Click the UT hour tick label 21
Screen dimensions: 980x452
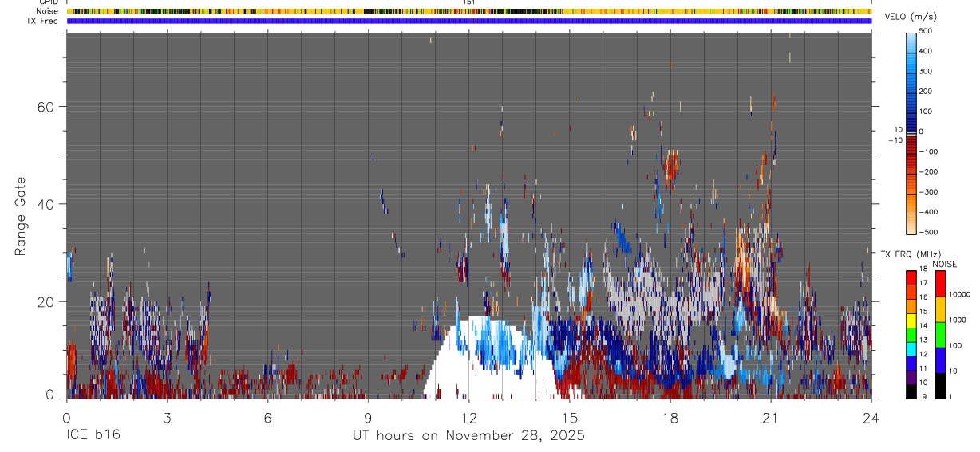click(x=770, y=417)
